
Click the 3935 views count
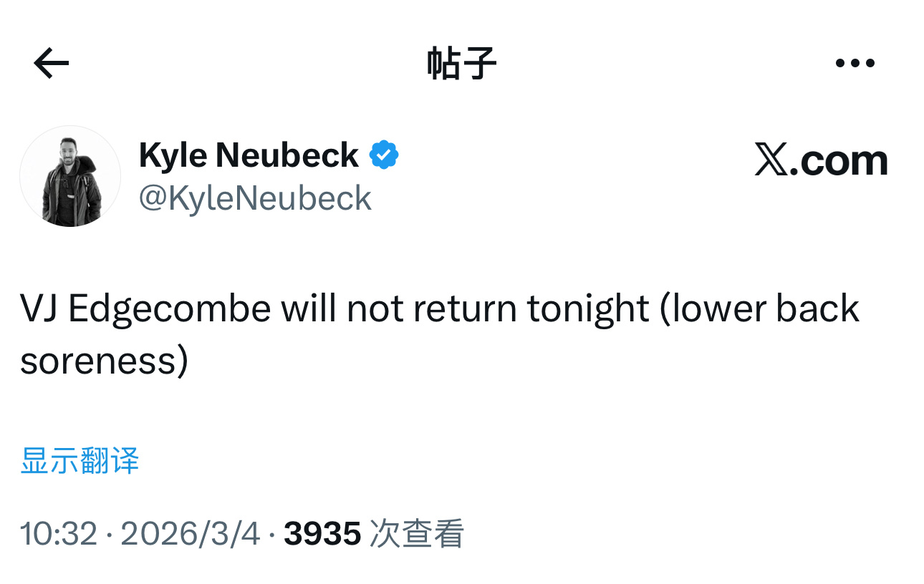click(x=323, y=532)
